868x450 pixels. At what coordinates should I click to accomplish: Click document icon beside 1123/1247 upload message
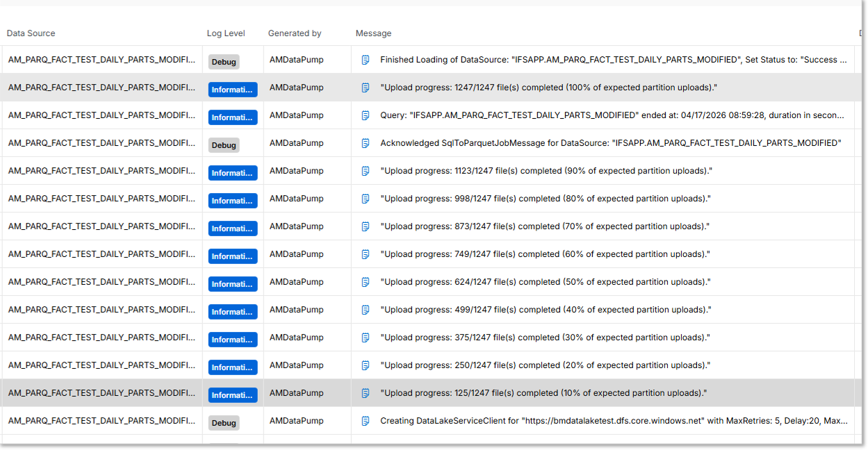366,171
